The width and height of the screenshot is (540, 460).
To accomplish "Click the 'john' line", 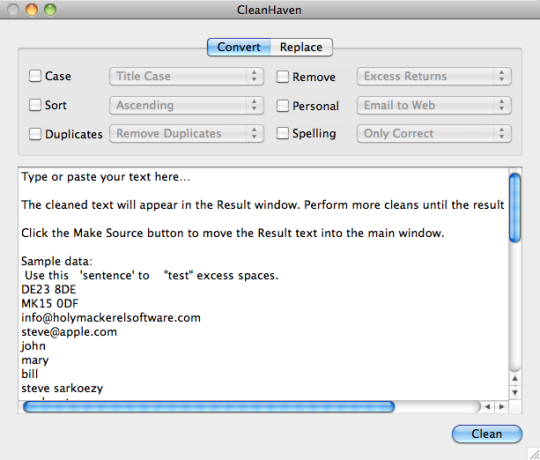I will tap(33, 346).
